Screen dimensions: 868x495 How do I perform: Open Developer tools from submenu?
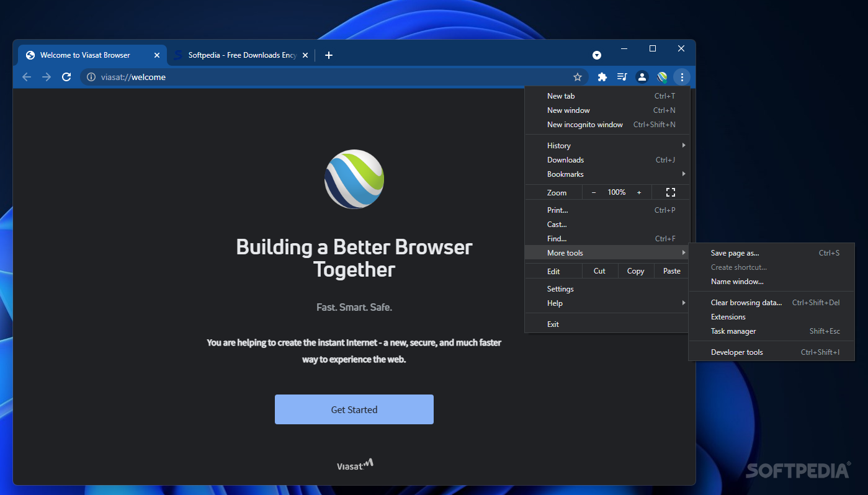point(772,352)
